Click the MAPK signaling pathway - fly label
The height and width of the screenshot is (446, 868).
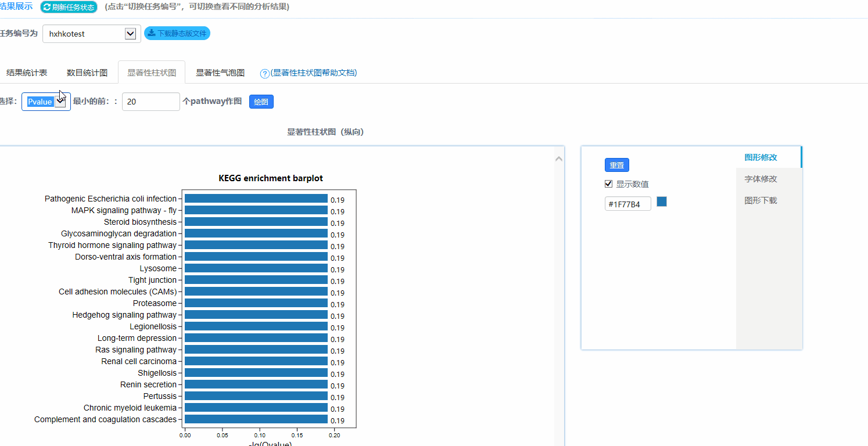124,210
